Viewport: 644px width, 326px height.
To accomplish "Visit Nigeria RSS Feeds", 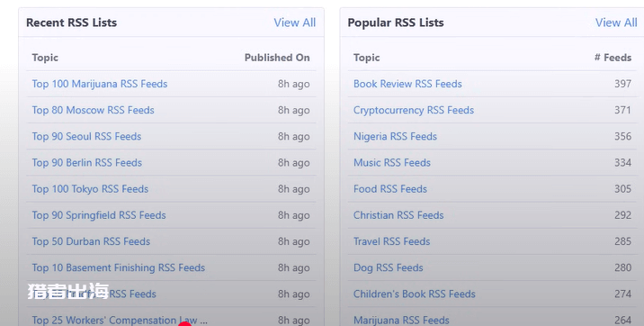I will (395, 137).
